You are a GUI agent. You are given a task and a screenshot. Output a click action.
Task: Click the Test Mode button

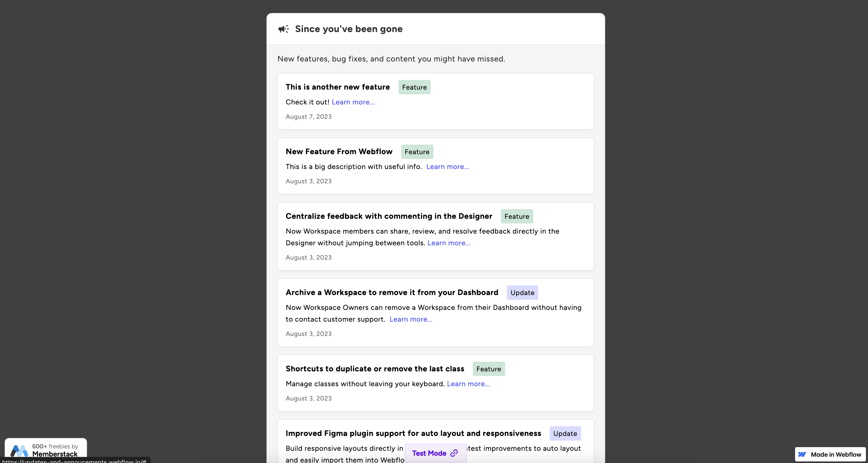[435, 453]
